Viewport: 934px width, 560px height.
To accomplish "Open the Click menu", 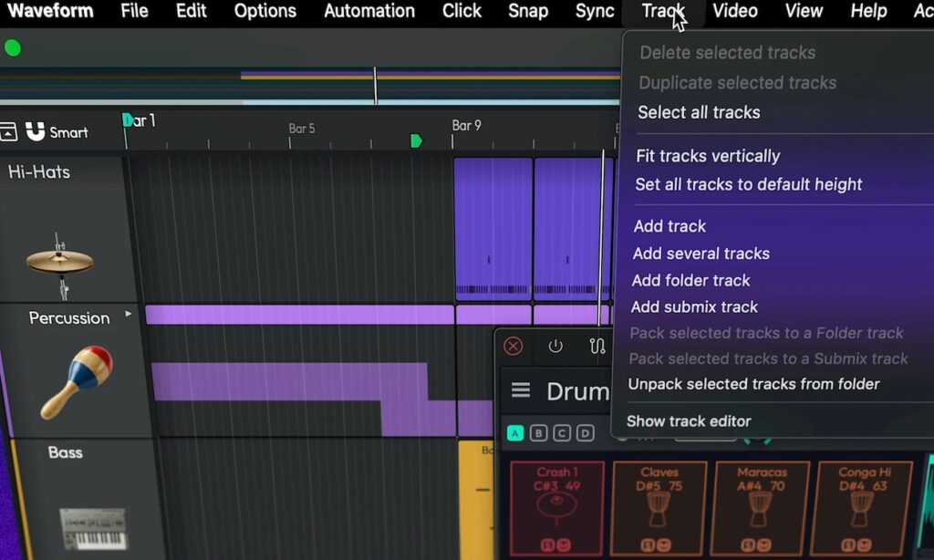I will 462,11.
